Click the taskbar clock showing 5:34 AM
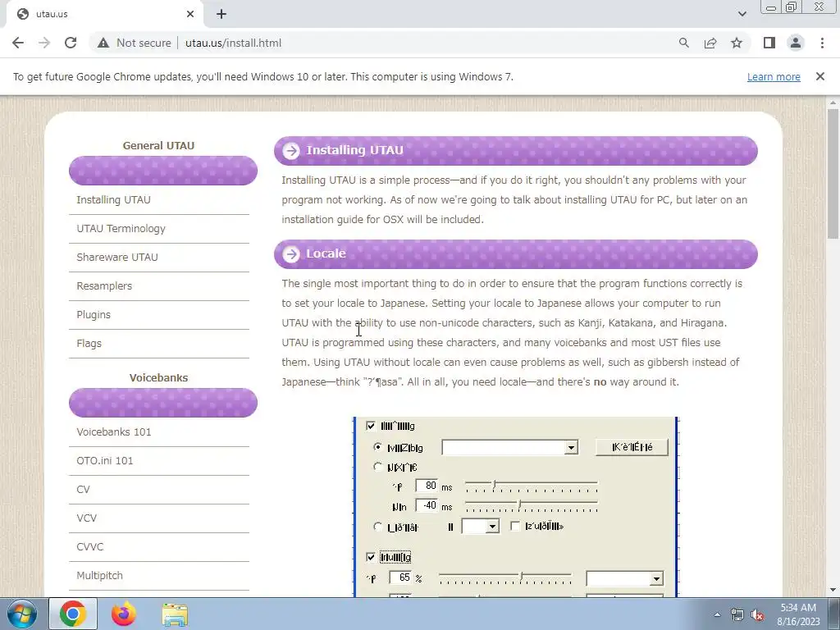 point(799,614)
